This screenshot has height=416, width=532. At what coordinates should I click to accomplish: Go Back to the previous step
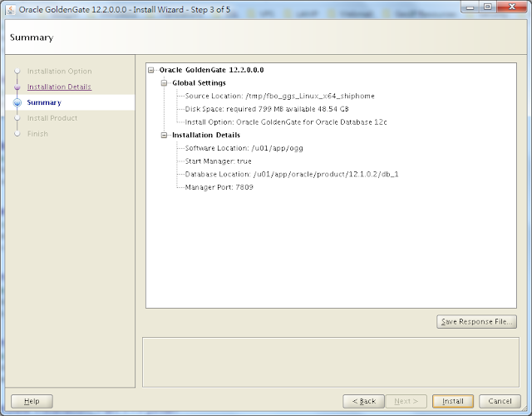363,401
